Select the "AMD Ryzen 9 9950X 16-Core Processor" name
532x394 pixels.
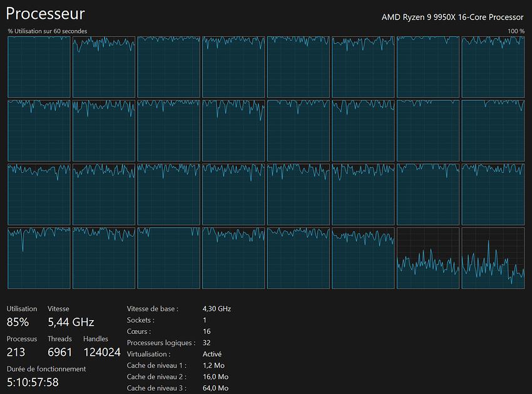pos(453,18)
